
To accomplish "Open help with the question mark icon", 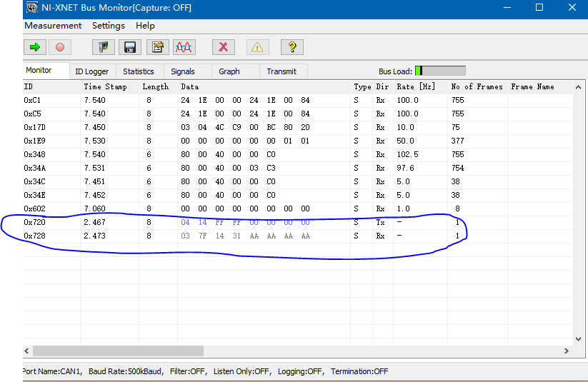I will click(292, 47).
